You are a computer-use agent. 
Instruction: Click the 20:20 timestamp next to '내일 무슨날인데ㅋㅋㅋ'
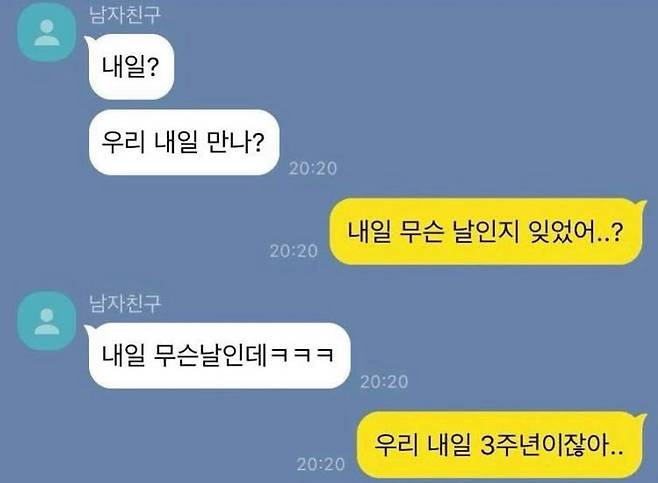(x=384, y=381)
